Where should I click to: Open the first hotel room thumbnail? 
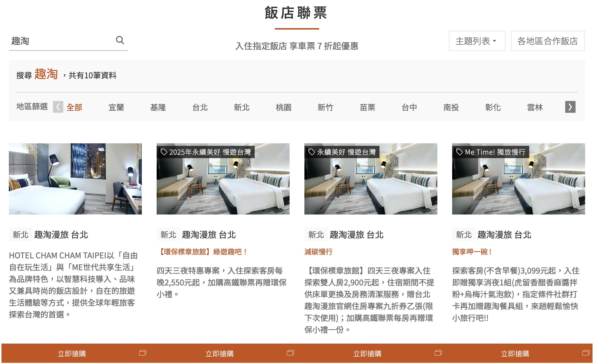pos(75,179)
